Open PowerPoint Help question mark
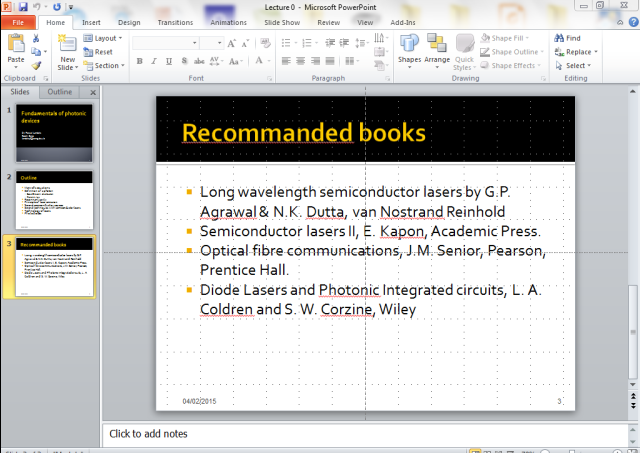Image resolution: width=640 pixels, height=453 pixels. pyautogui.click(x=634, y=22)
